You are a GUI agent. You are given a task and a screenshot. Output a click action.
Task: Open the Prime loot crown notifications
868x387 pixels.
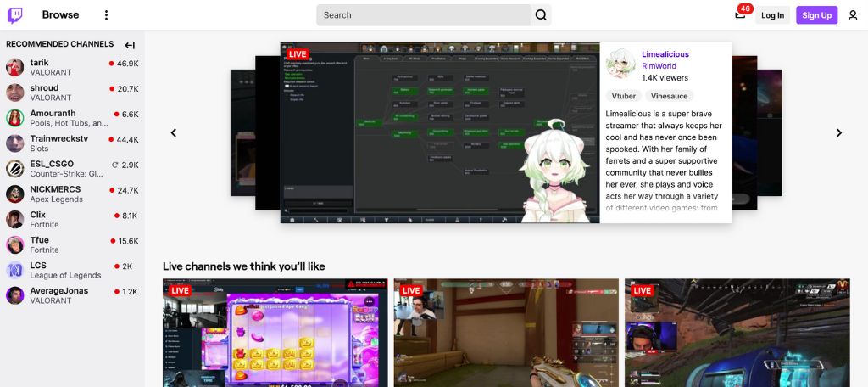pos(740,15)
